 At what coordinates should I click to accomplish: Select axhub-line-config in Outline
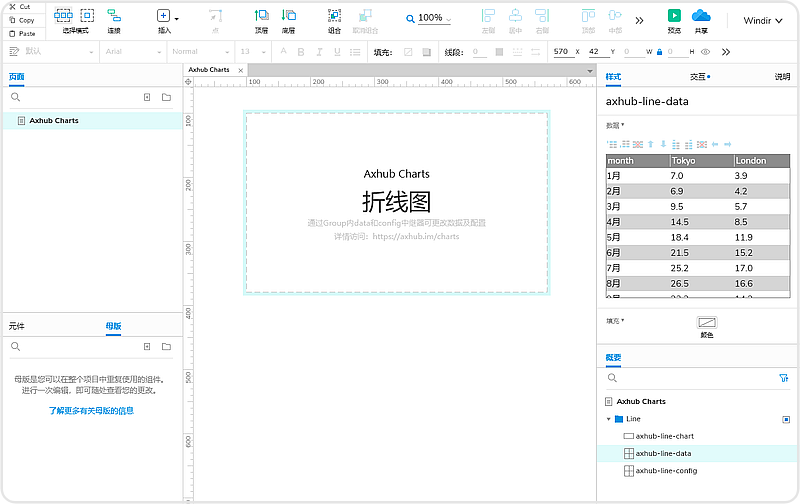pos(666,471)
